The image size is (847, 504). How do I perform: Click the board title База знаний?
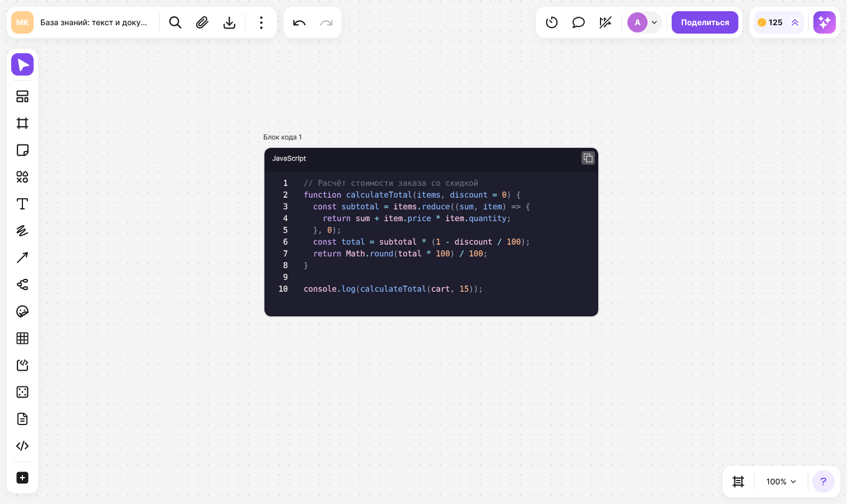coord(94,22)
